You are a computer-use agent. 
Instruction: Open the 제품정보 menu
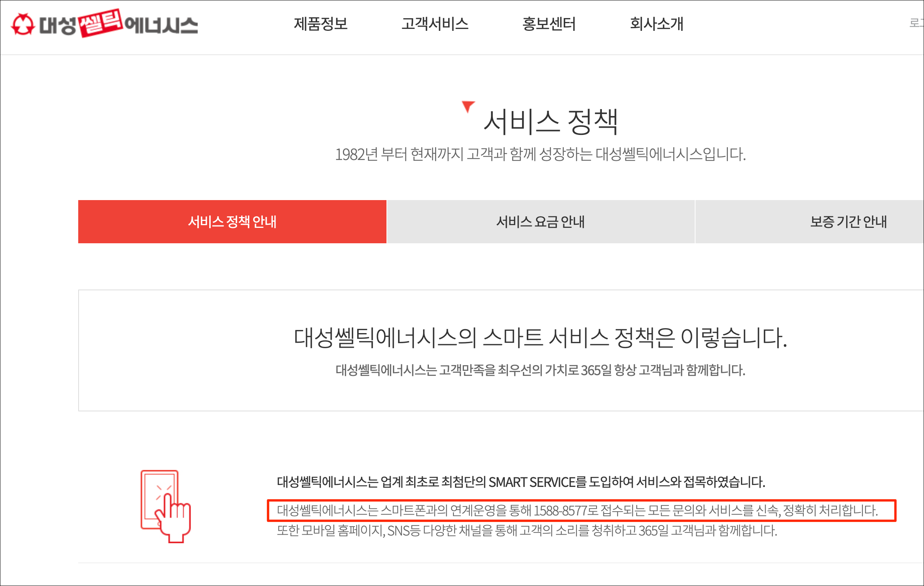(321, 24)
